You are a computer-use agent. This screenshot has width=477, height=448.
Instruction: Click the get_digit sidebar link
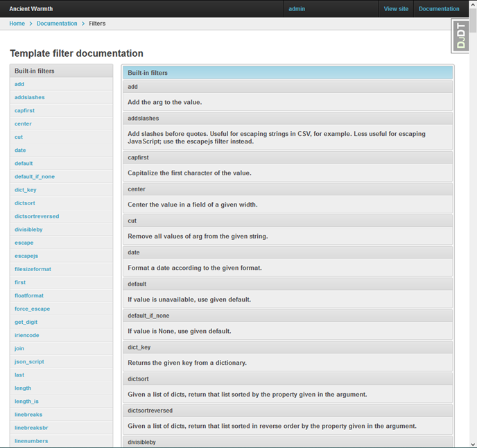[x=28, y=322]
